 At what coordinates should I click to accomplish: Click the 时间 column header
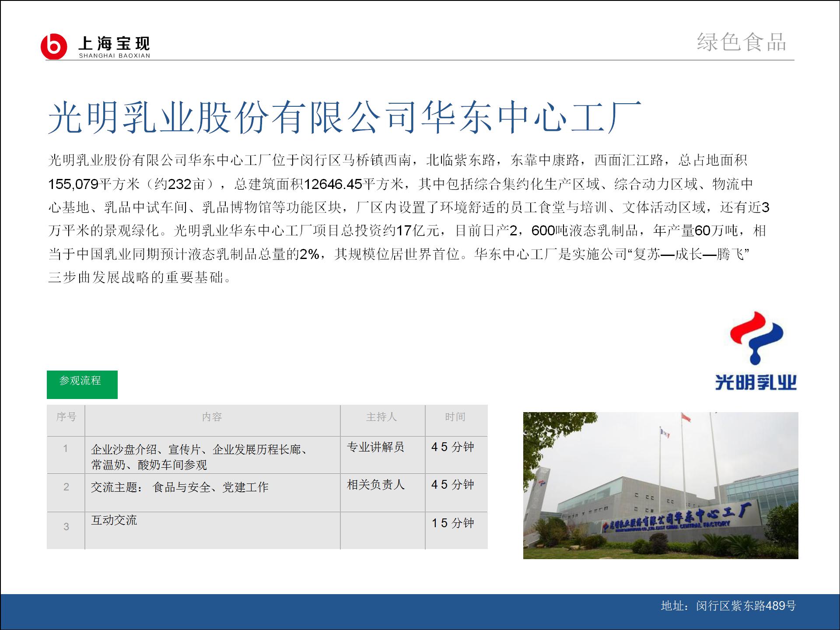pos(456,420)
